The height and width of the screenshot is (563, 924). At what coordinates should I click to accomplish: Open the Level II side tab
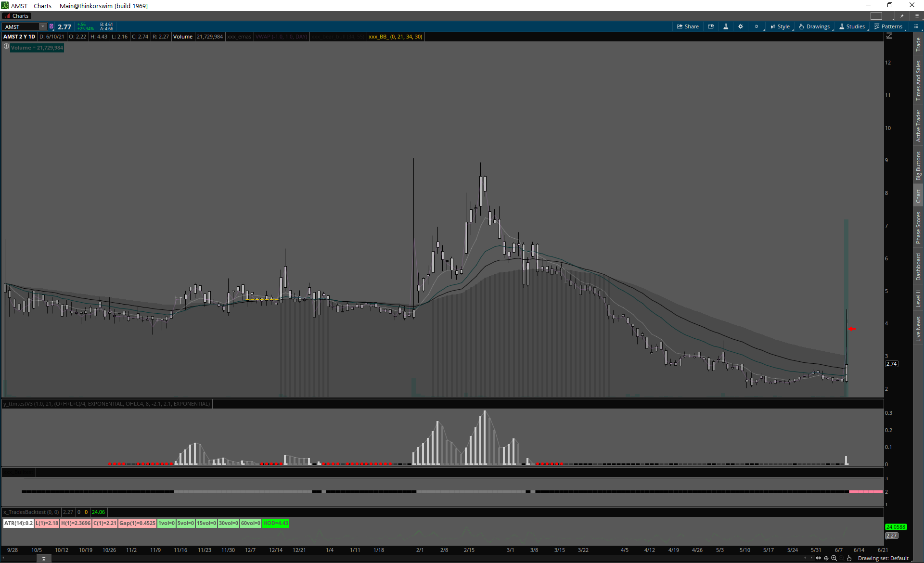918,298
